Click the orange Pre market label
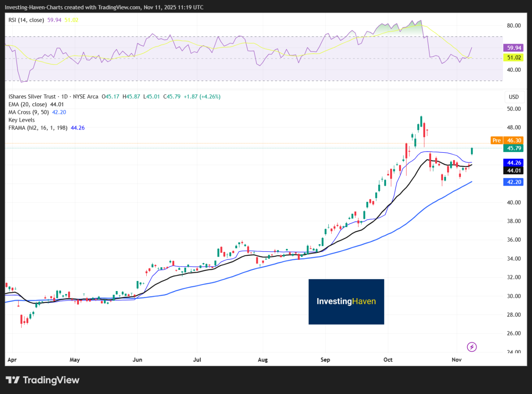 496,140
